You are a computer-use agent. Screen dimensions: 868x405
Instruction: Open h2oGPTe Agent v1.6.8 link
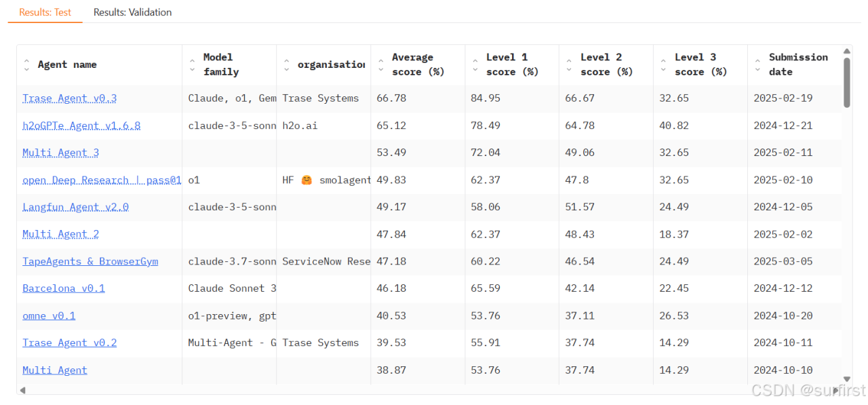tap(81, 126)
